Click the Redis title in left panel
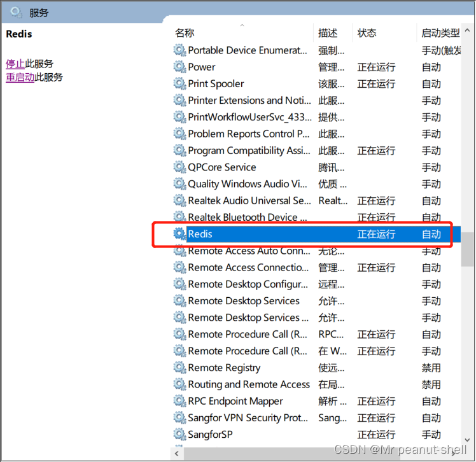476x462 pixels. click(19, 34)
